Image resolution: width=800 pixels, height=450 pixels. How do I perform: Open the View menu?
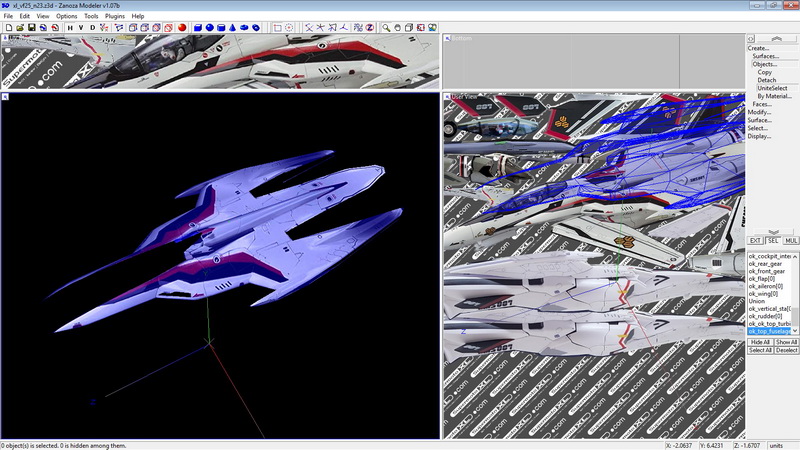tap(43, 16)
